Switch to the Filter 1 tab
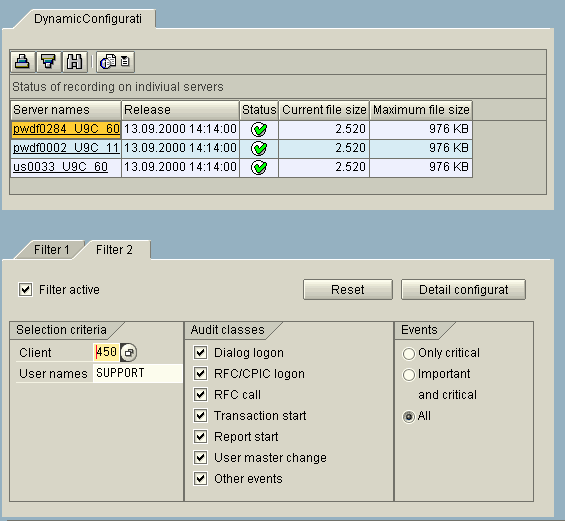This screenshot has height=521, width=565. pyautogui.click(x=51, y=250)
